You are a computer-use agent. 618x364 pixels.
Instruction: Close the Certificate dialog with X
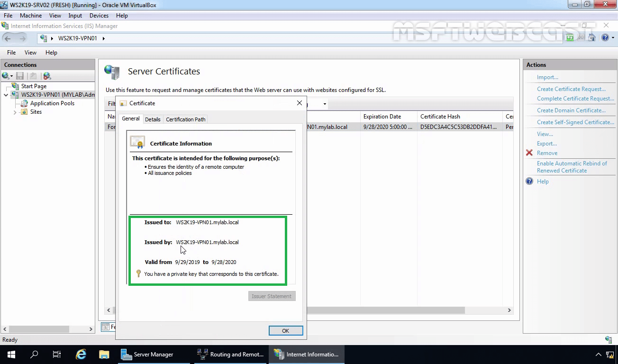click(x=300, y=103)
